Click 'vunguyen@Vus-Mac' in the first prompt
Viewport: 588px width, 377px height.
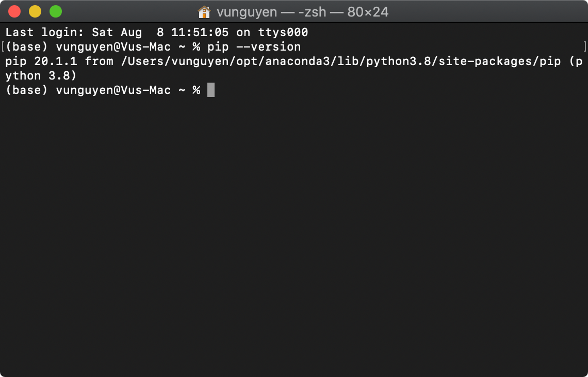pos(113,47)
